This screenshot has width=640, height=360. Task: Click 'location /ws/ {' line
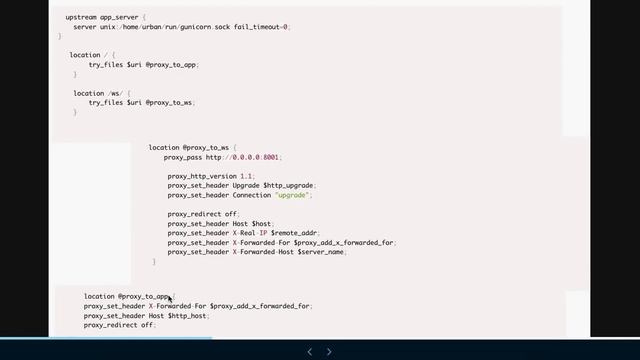tap(102, 93)
